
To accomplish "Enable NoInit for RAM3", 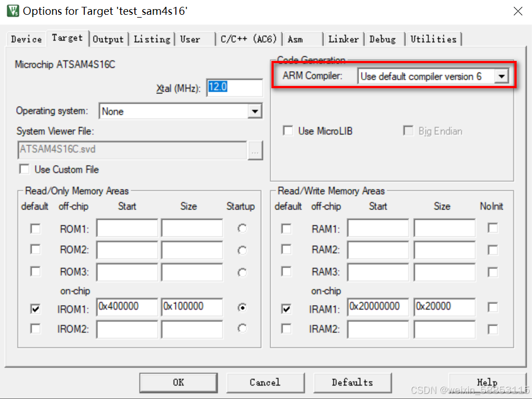I will click(493, 272).
